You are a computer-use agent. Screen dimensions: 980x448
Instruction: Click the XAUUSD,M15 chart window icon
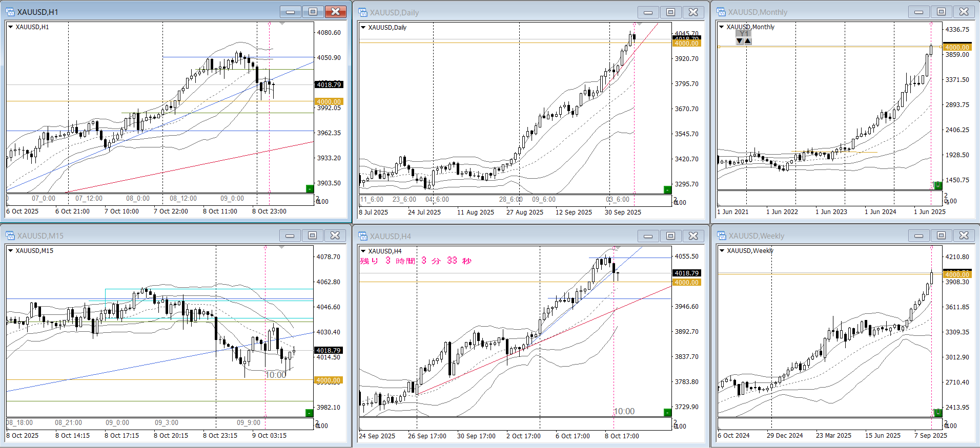[10, 236]
